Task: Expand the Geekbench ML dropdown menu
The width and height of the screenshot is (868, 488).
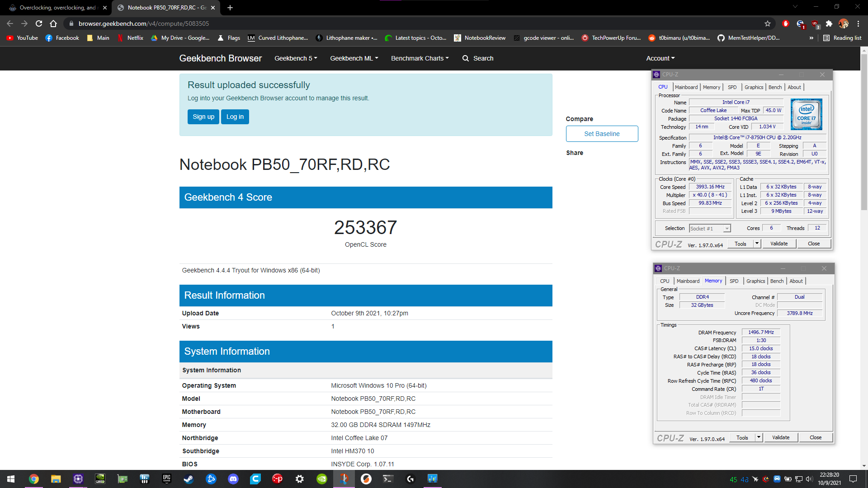Action: tap(354, 58)
